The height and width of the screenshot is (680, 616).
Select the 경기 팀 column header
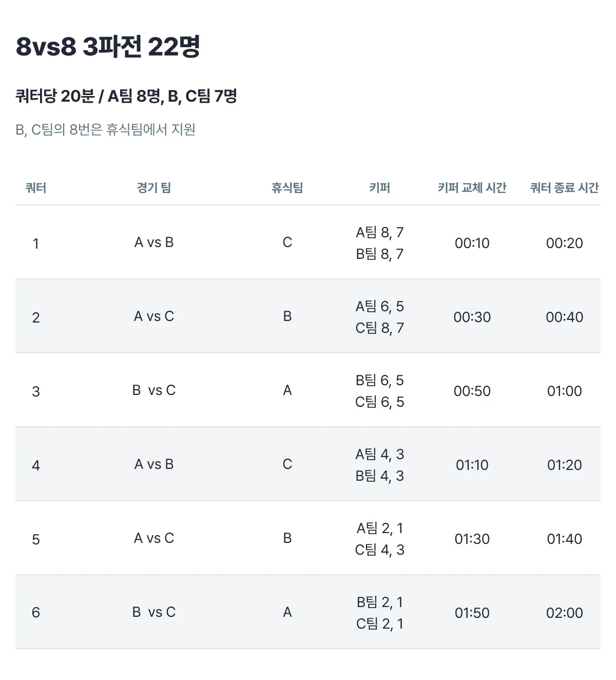click(153, 188)
